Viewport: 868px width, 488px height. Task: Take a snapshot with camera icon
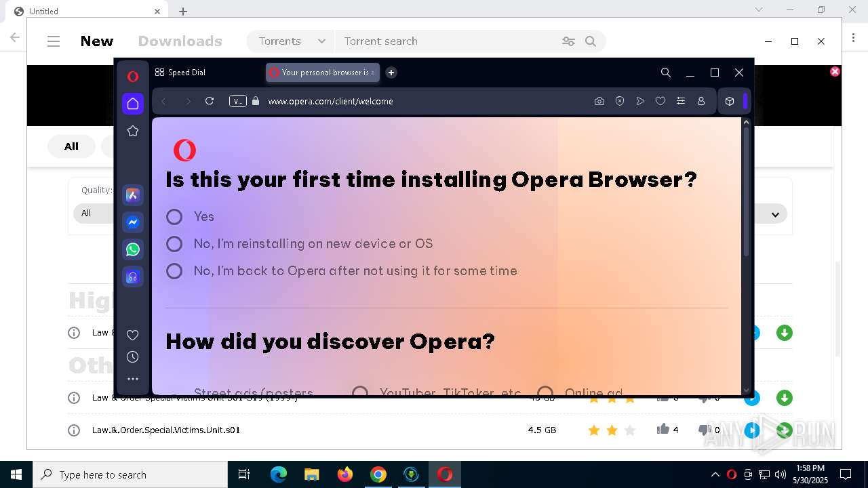click(599, 101)
